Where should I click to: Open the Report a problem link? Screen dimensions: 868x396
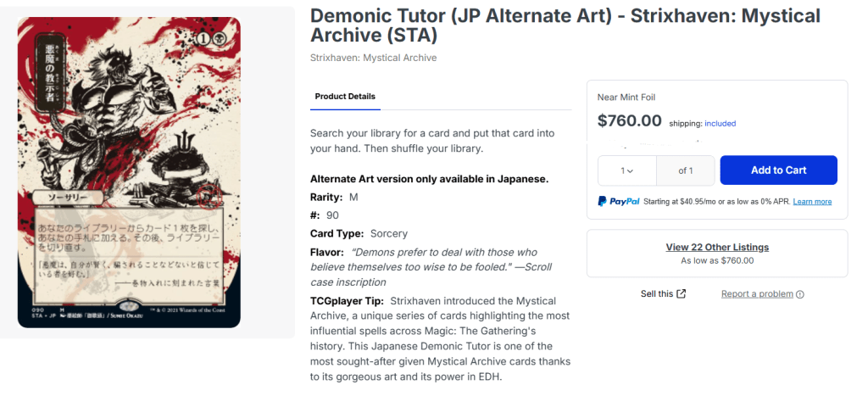[757, 294]
